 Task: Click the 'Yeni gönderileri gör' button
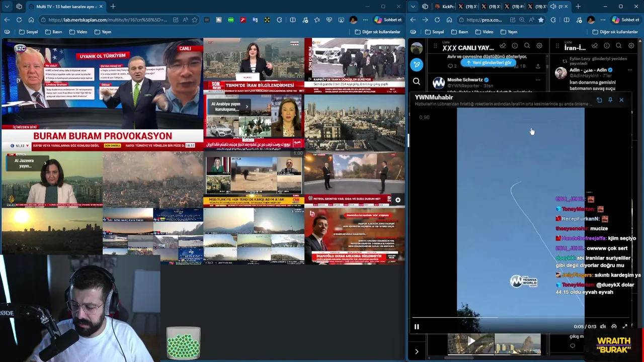coord(489,63)
